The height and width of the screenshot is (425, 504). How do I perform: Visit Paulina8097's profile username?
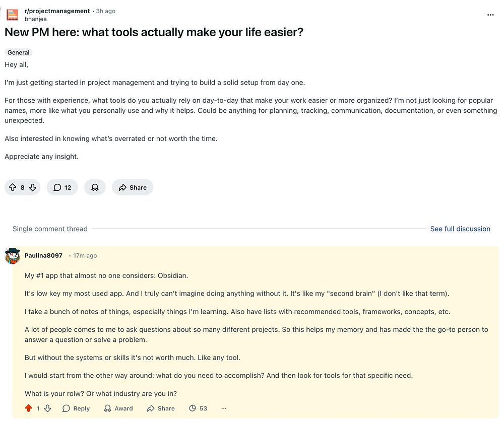point(43,256)
